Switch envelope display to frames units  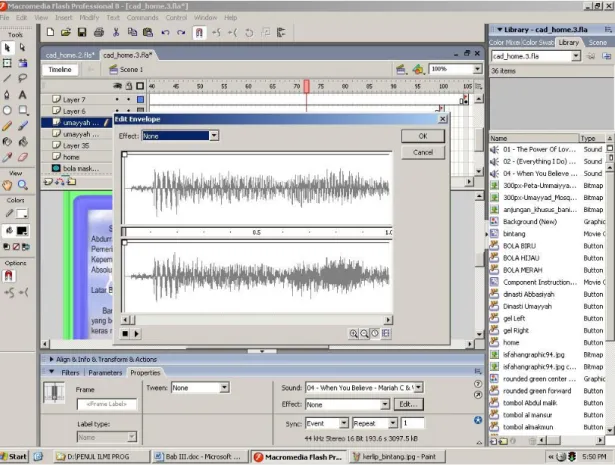pos(386,334)
